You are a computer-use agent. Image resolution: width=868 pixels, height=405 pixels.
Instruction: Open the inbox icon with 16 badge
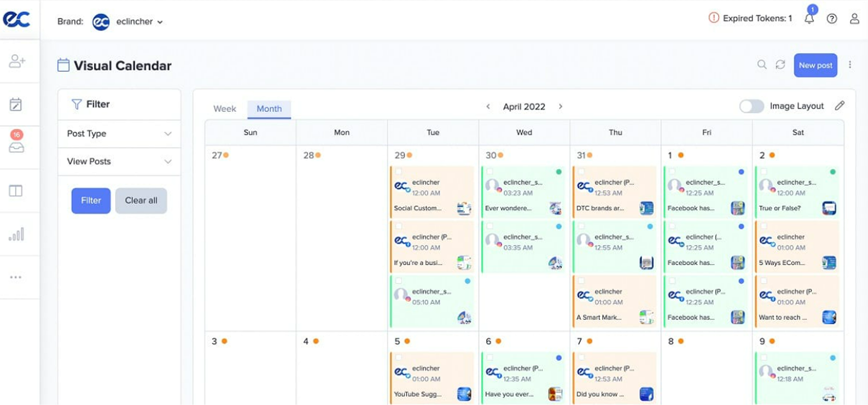[16, 147]
